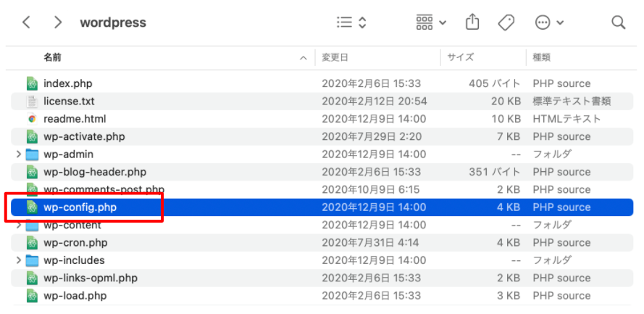The image size is (644, 314).
Task: Click the Tags icon in toolbar
Action: [x=507, y=22]
